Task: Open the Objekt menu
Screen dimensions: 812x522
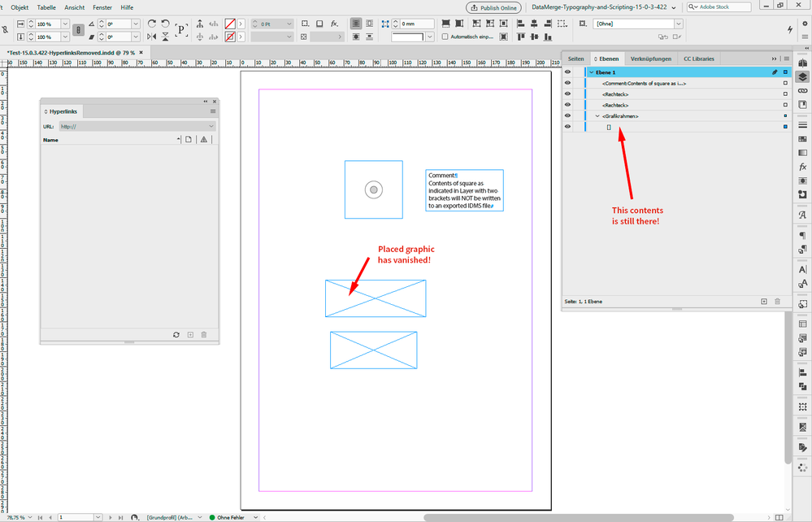Action: 20,7
